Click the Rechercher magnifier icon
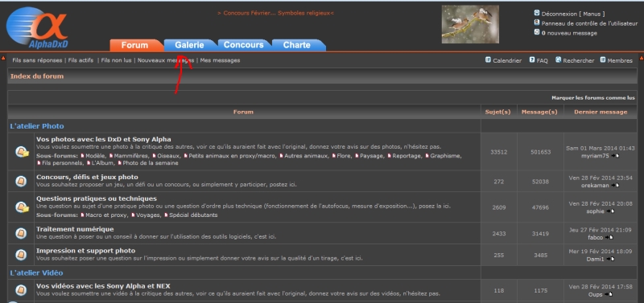 (x=558, y=59)
